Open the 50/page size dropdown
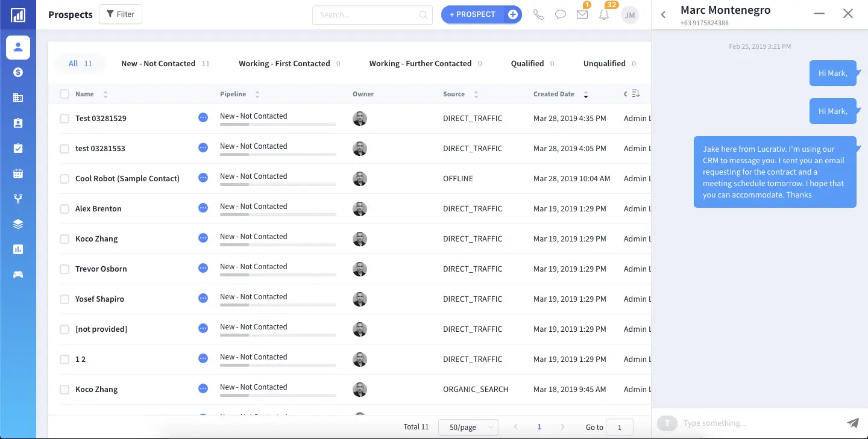 tap(468, 427)
